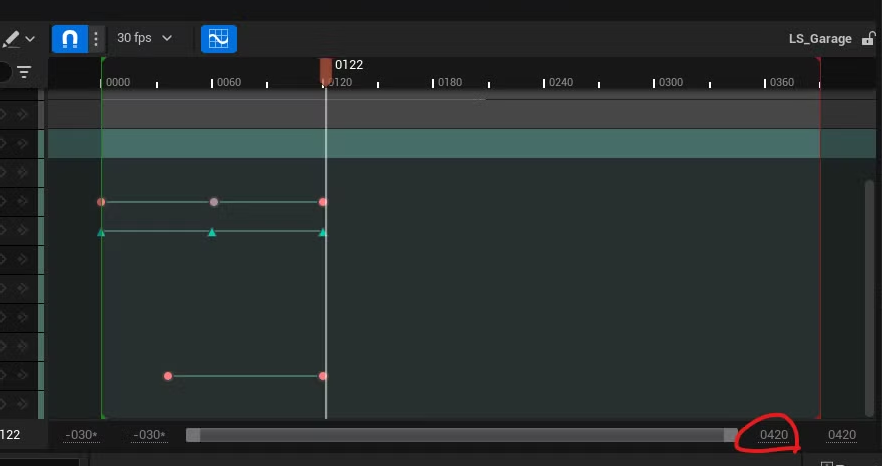Click the second -030* working range field

(x=149, y=435)
